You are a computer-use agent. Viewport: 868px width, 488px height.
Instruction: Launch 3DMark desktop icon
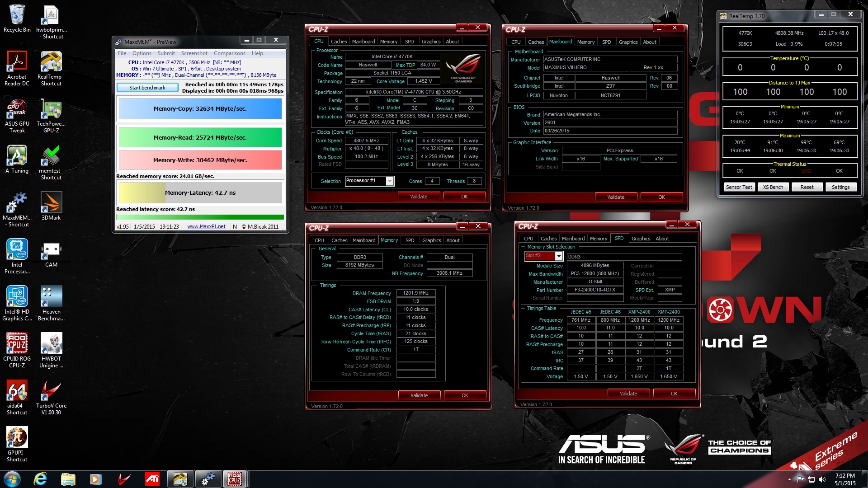[x=51, y=206]
